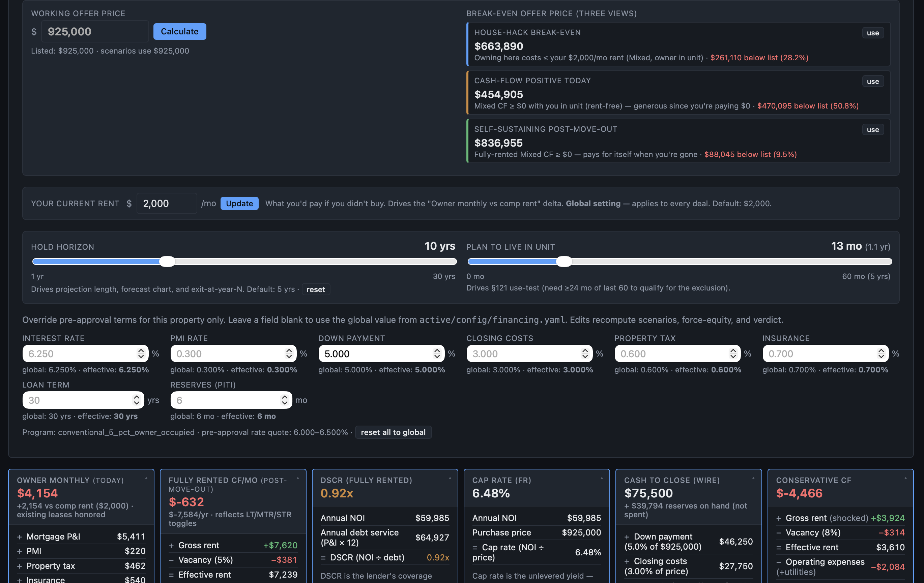Focus the Property Tax percent field

coord(677,354)
